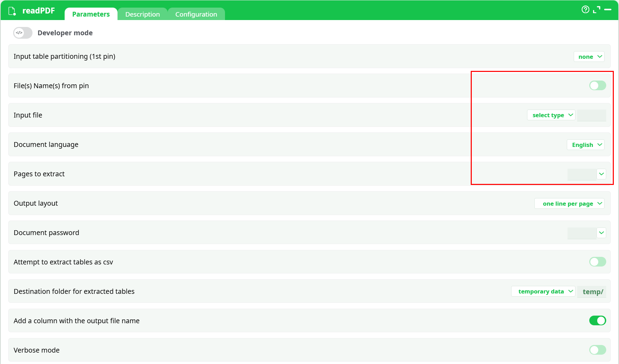Open Input table partitioning none dropdown
This screenshot has width=619, height=364.
pyautogui.click(x=589, y=57)
